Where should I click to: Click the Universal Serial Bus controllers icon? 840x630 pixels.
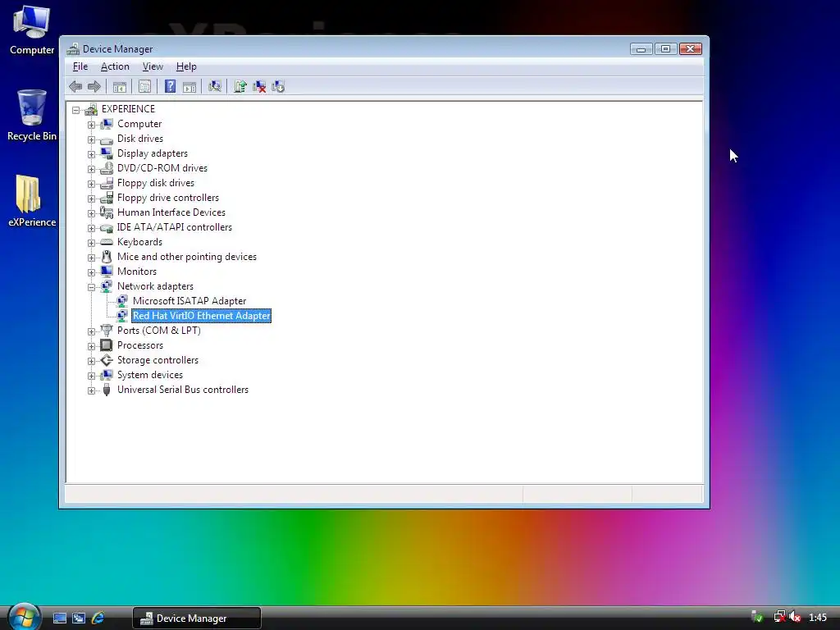107,390
